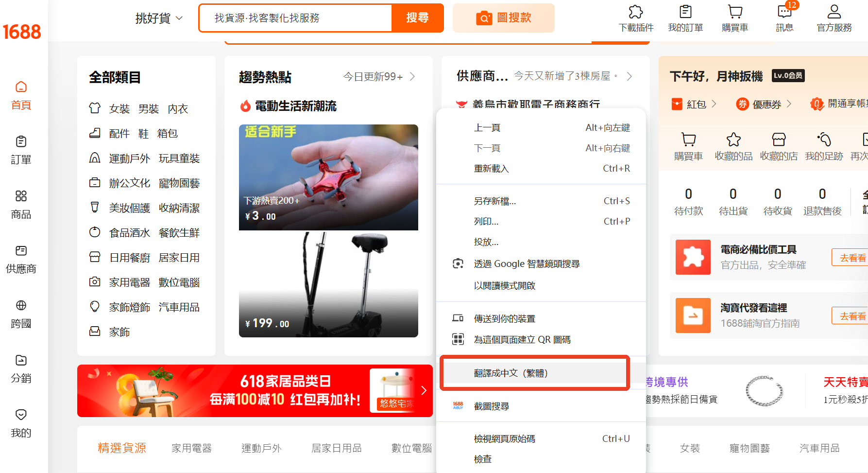
Task: Select 透過 Google 智慧鏡頭搜尋 menu entry
Action: [541, 264]
